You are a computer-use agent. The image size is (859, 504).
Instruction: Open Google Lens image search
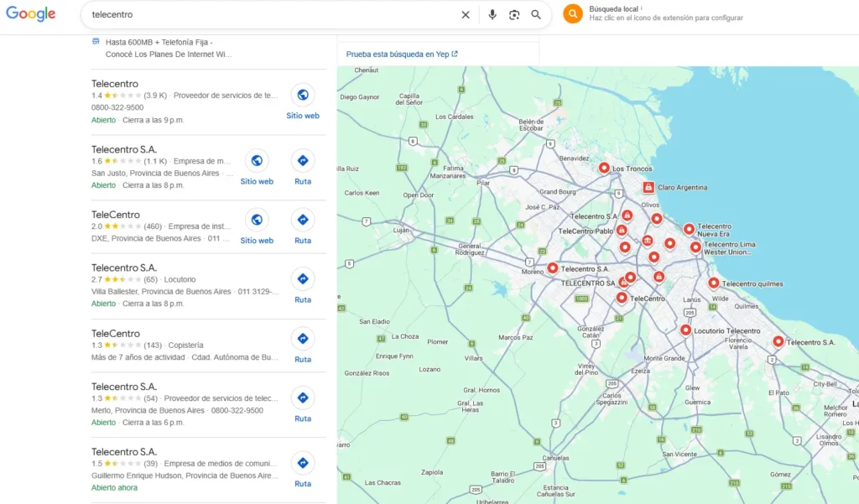coord(514,15)
